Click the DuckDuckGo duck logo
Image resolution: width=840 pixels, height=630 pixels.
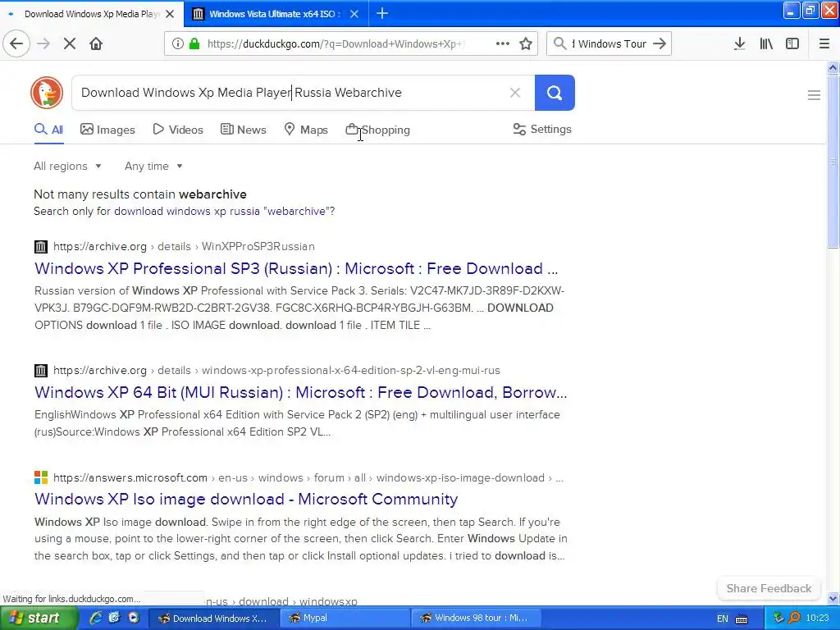tap(47, 93)
